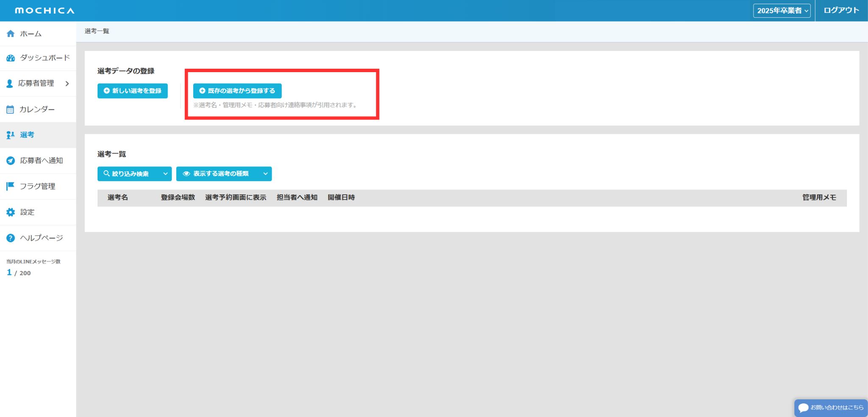Click the flag management icon
Image resolution: width=868 pixels, height=417 pixels.
tap(11, 186)
